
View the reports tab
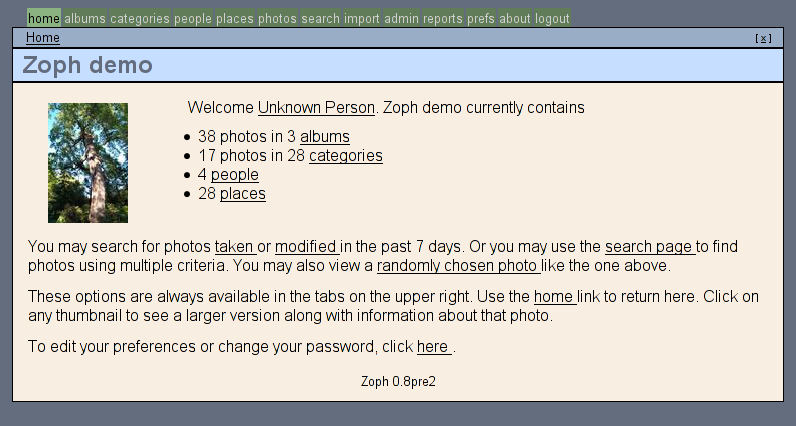pos(443,18)
